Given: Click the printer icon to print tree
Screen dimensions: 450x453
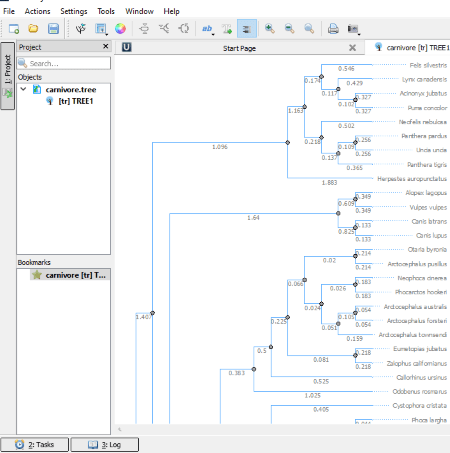Looking at the screenshot, I should point(333,29).
